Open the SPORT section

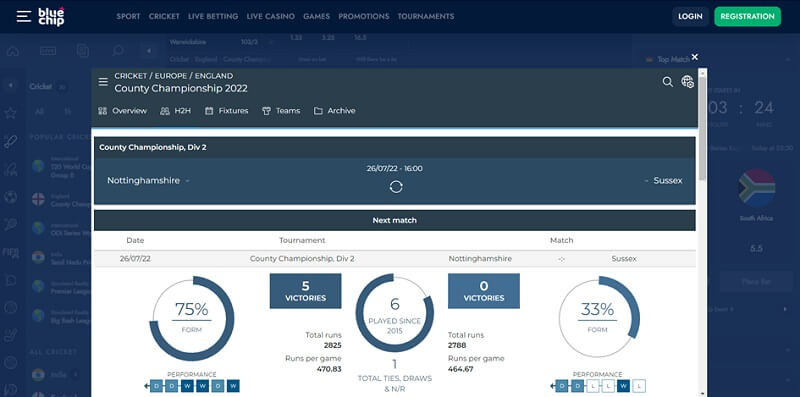coord(128,16)
